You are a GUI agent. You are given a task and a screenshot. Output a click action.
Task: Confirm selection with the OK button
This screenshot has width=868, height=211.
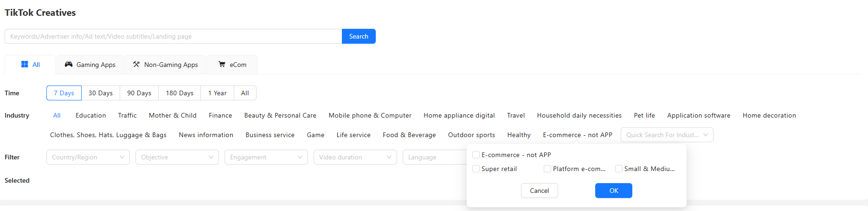(x=613, y=191)
